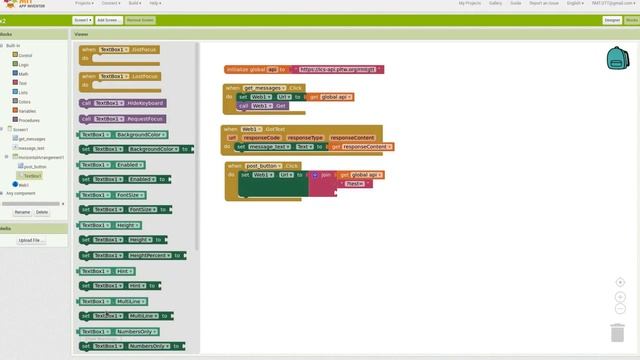The width and height of the screenshot is (640, 360).
Task: Select the Variables blocks category icon
Action: 15,110
